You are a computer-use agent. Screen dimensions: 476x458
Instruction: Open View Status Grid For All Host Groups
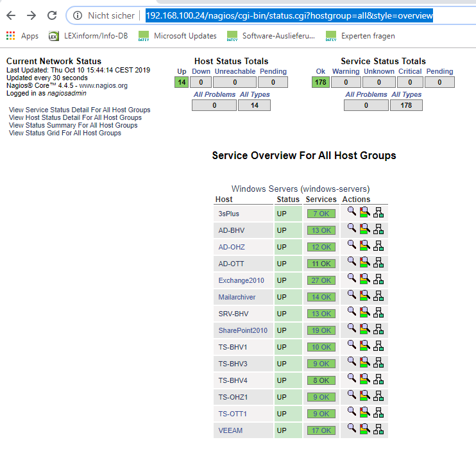[x=65, y=133]
